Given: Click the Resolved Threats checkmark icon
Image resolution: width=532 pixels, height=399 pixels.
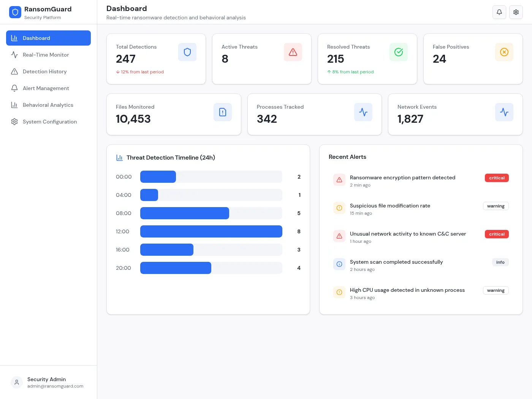Looking at the screenshot, I should point(399,52).
